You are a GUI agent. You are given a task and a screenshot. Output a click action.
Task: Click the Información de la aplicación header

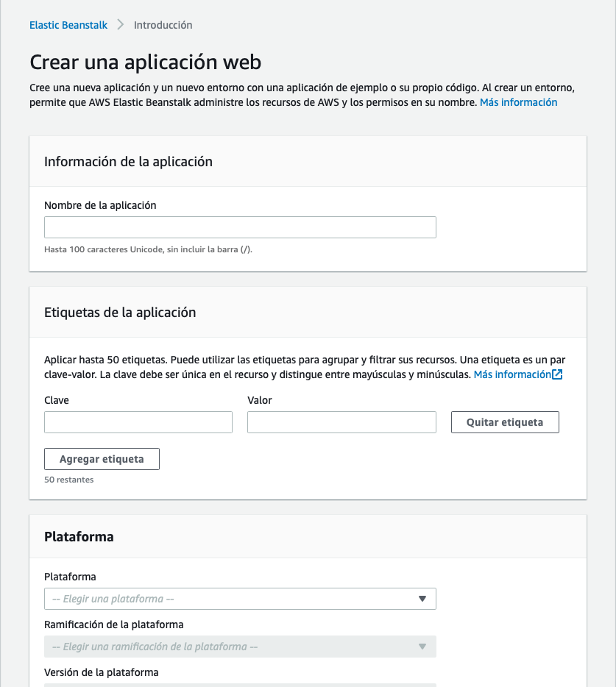click(128, 162)
